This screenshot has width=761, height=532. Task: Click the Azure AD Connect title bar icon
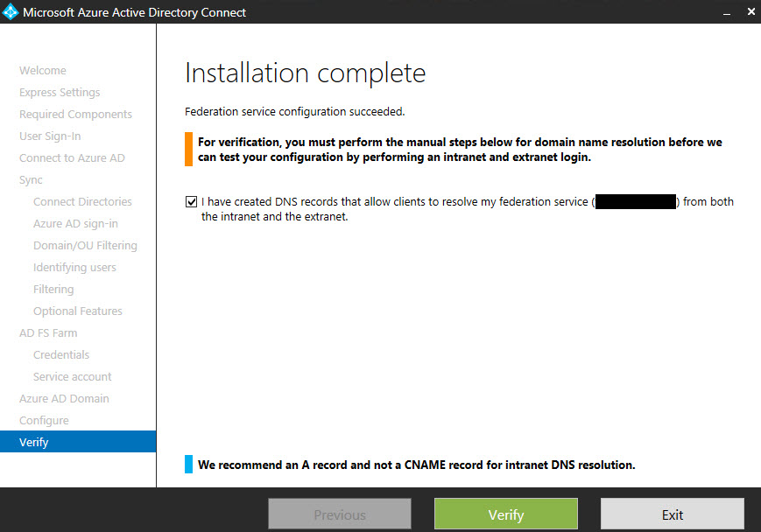(x=11, y=12)
